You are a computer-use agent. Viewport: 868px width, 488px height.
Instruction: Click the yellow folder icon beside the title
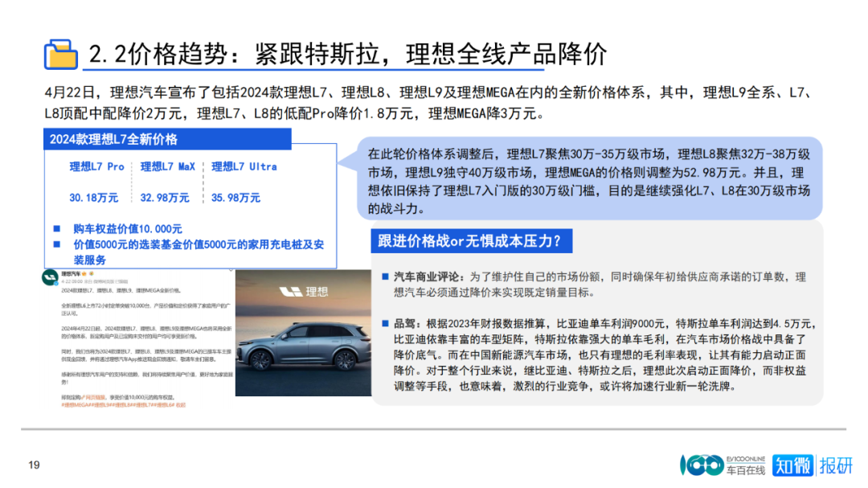pyautogui.click(x=60, y=55)
